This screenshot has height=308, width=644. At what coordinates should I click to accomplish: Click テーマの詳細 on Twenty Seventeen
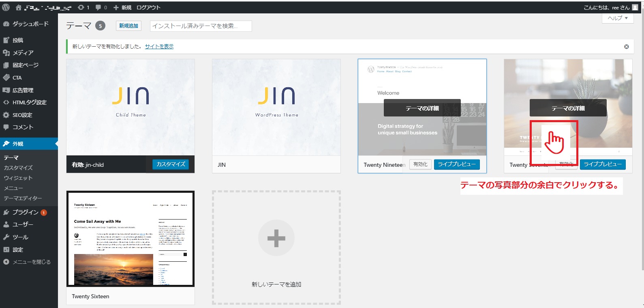coord(568,108)
